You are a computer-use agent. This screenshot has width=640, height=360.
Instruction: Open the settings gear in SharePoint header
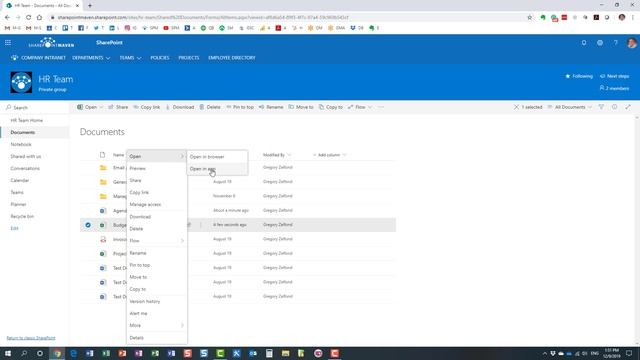(600, 42)
